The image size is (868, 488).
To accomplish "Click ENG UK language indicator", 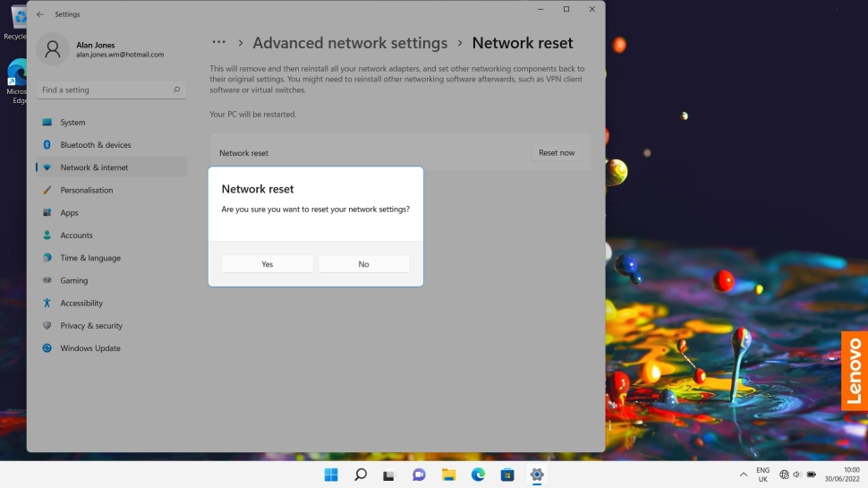I will (x=762, y=475).
